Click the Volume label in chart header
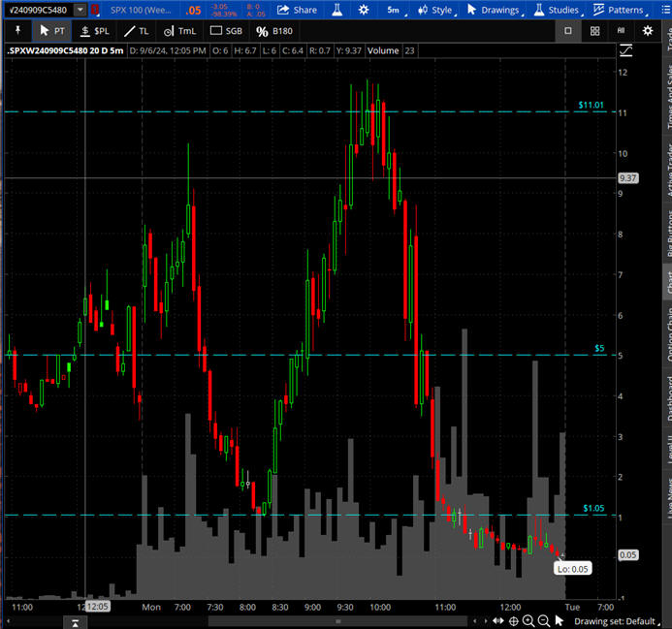Image resolution: width=672 pixels, height=629 pixels. click(x=383, y=50)
